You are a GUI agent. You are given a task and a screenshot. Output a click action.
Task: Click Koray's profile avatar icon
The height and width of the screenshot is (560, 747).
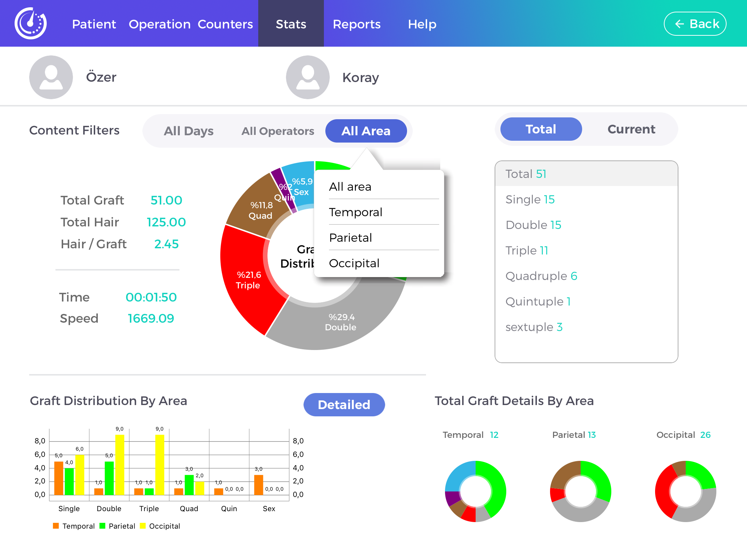[308, 77]
